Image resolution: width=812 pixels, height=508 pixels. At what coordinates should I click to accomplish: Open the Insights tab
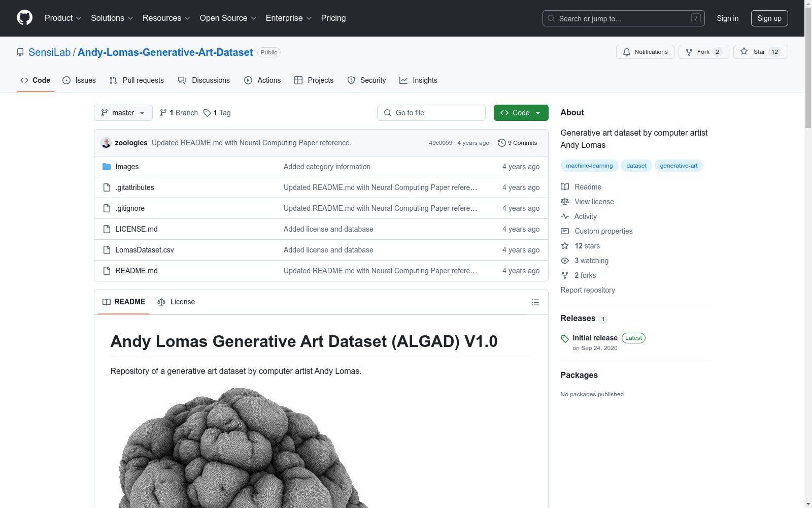tap(418, 80)
